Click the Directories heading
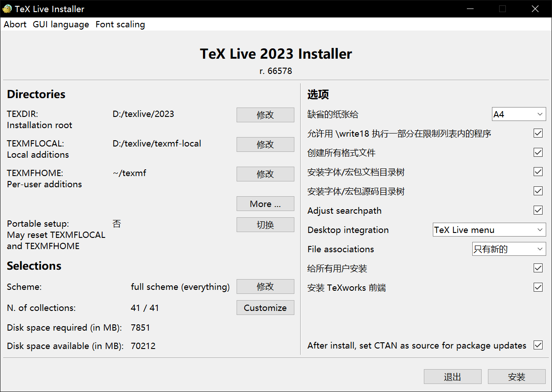This screenshot has width=552, height=392. click(36, 94)
